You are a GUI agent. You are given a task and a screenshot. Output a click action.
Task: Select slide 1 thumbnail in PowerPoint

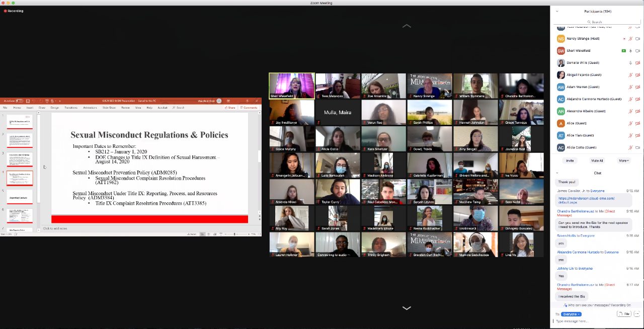coord(19,121)
